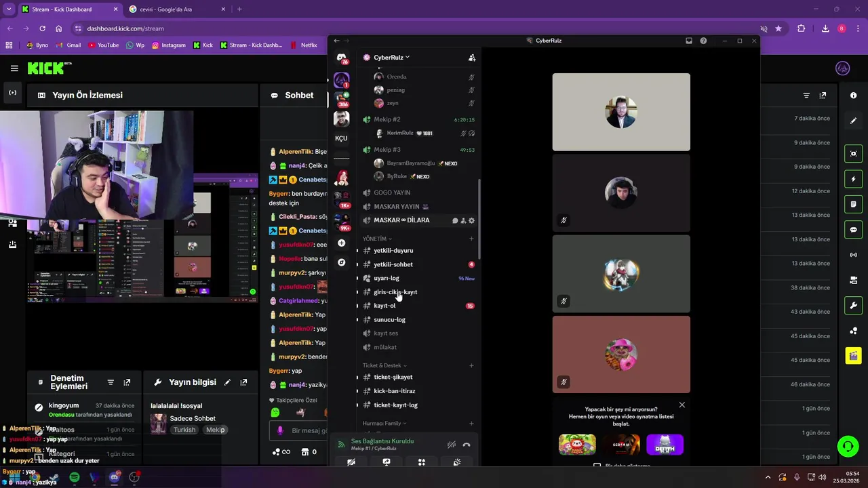Click green support headset button on Kick
The width and height of the screenshot is (868, 488).
point(848,446)
